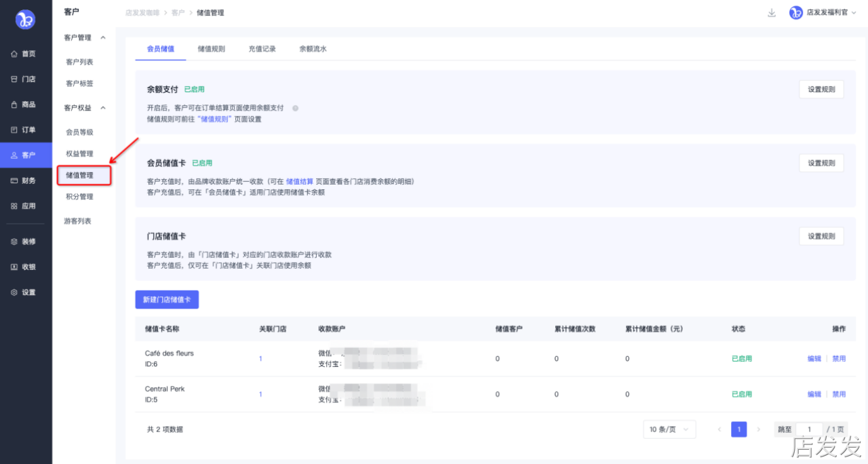Open the 储值结算 link
868x464 pixels.
pos(300,181)
